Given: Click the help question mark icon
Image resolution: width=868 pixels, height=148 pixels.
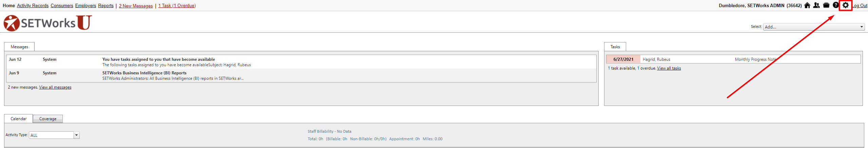Looking at the screenshot, I should [836, 5].
